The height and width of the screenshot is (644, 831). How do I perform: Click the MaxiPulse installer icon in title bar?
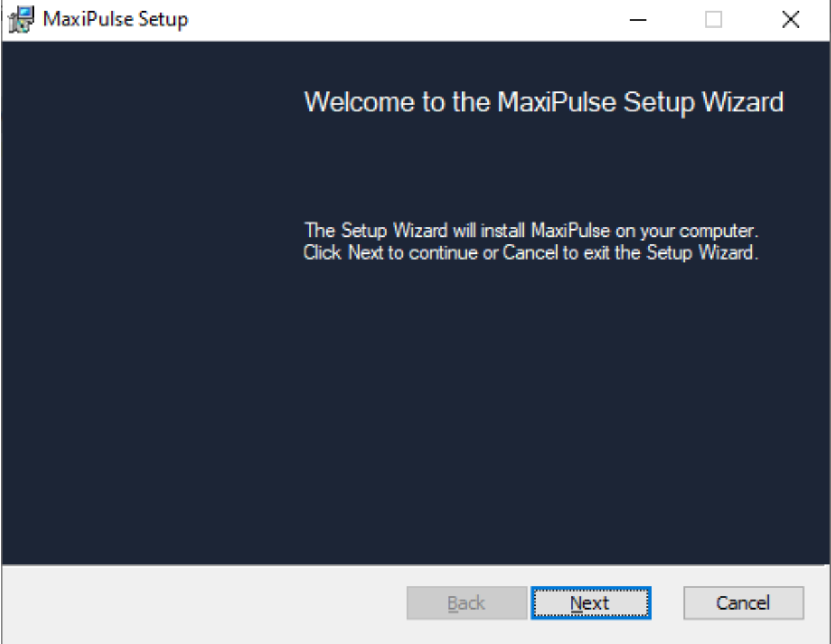[21, 19]
